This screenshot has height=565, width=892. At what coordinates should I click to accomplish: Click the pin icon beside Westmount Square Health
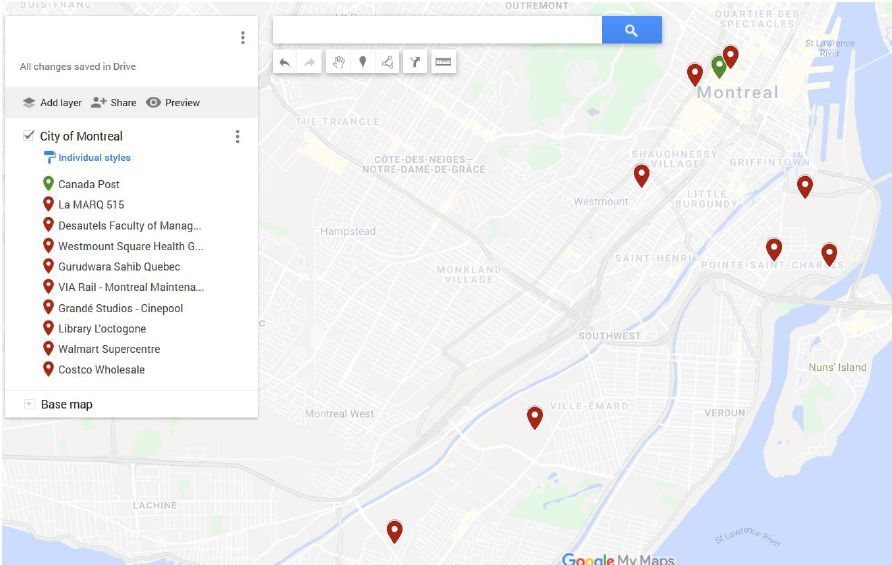pos(48,245)
